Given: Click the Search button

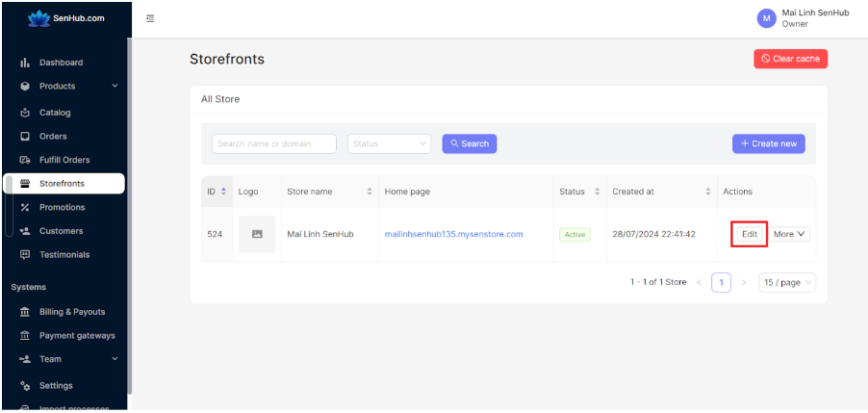Looking at the screenshot, I should tap(470, 143).
